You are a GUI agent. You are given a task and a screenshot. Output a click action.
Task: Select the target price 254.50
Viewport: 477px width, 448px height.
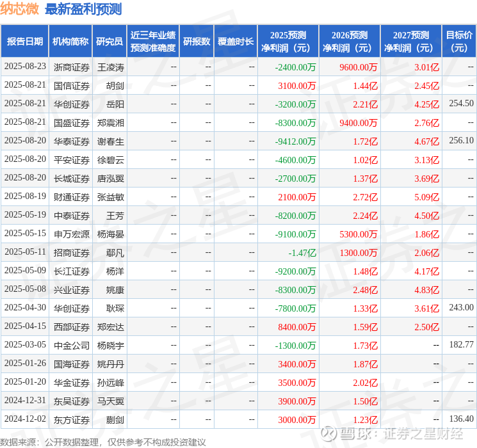pyautogui.click(x=461, y=104)
